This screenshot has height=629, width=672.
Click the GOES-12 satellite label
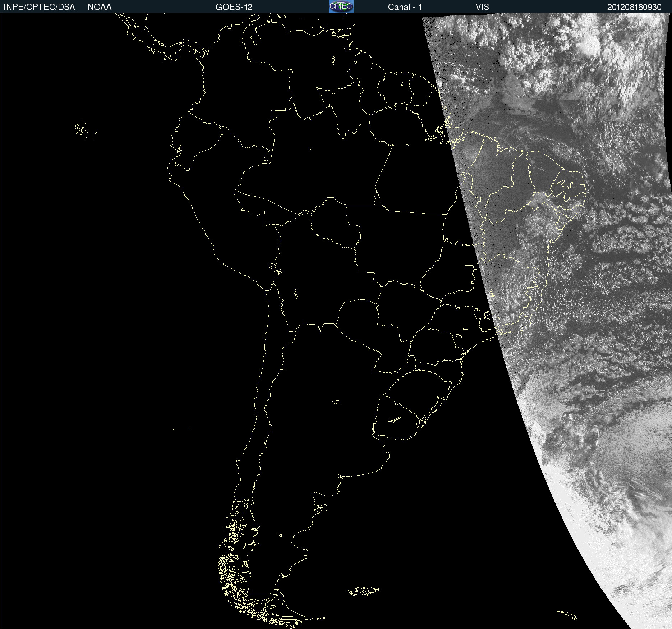tap(234, 7)
